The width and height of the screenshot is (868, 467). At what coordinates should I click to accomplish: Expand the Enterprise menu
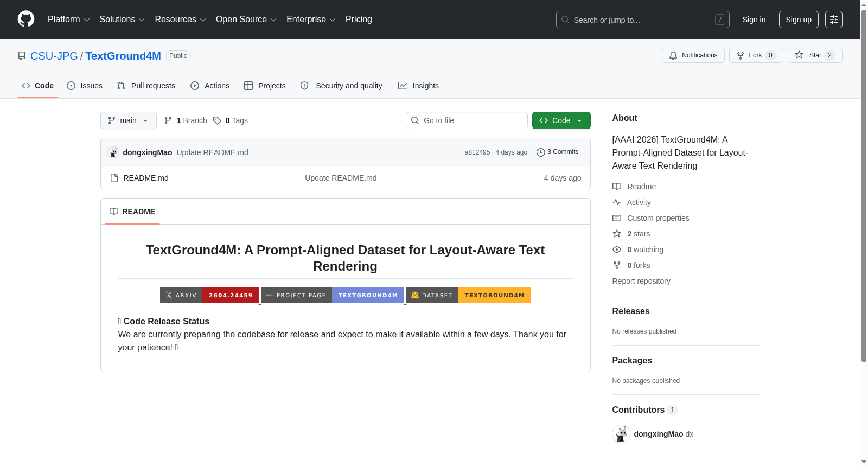[x=311, y=20]
